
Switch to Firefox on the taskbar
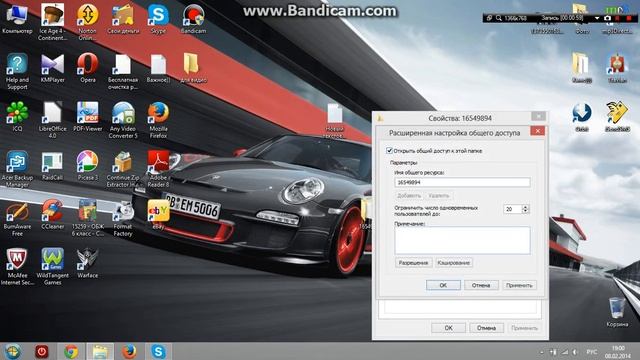click(129, 351)
